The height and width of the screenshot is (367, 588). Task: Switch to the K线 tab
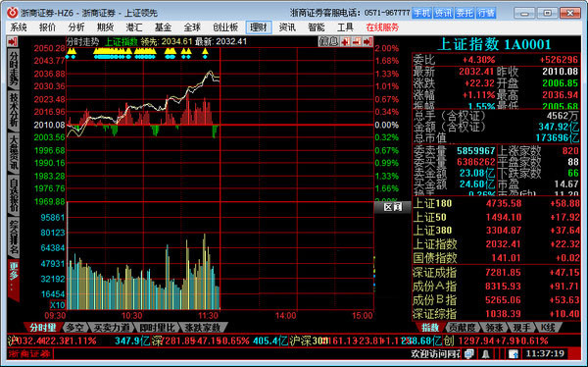pyautogui.click(x=548, y=328)
